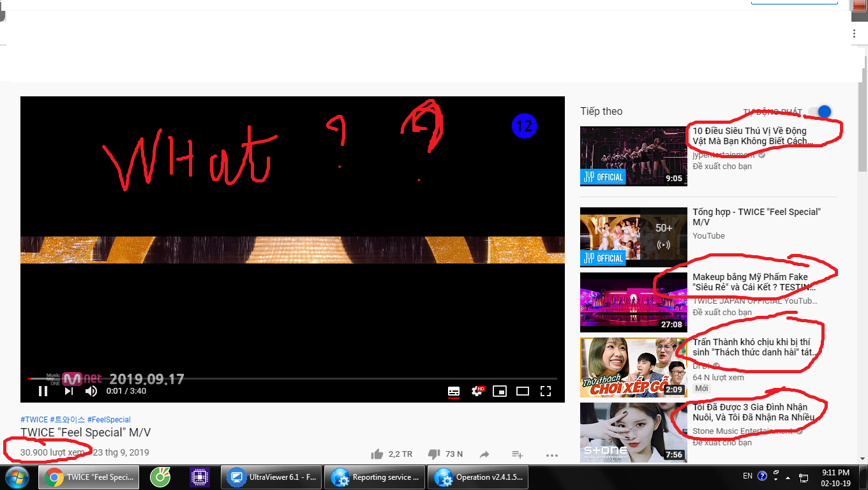Switch to Chrome TWICE Feel Special taskbar item

click(x=90, y=477)
